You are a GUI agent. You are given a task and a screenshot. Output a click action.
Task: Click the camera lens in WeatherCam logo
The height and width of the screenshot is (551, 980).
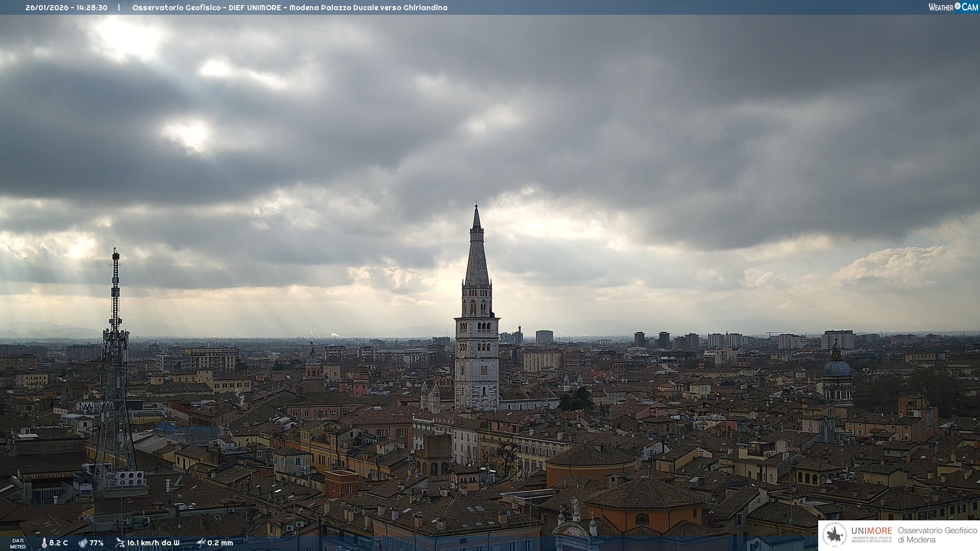pos(958,6)
